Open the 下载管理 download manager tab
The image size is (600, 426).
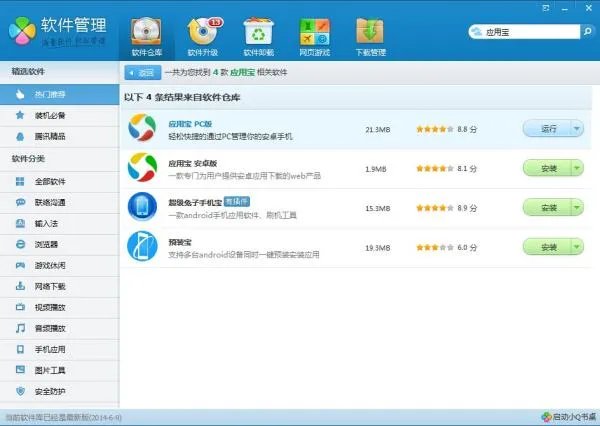(370, 37)
